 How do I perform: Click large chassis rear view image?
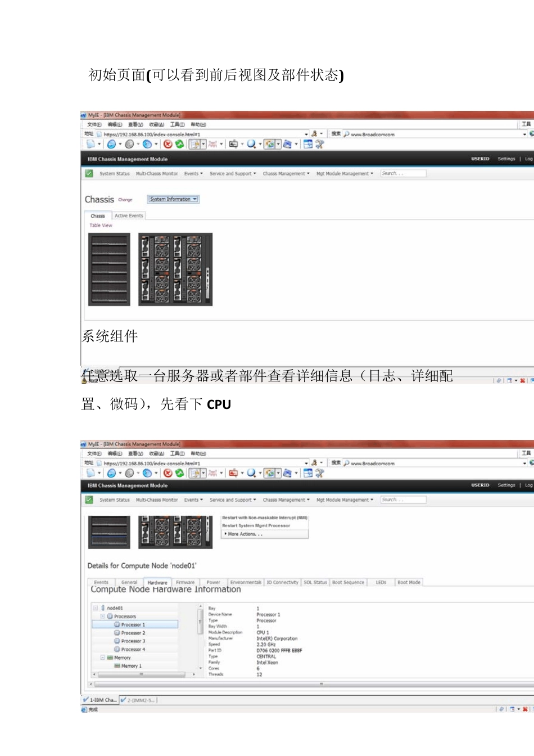click(175, 269)
